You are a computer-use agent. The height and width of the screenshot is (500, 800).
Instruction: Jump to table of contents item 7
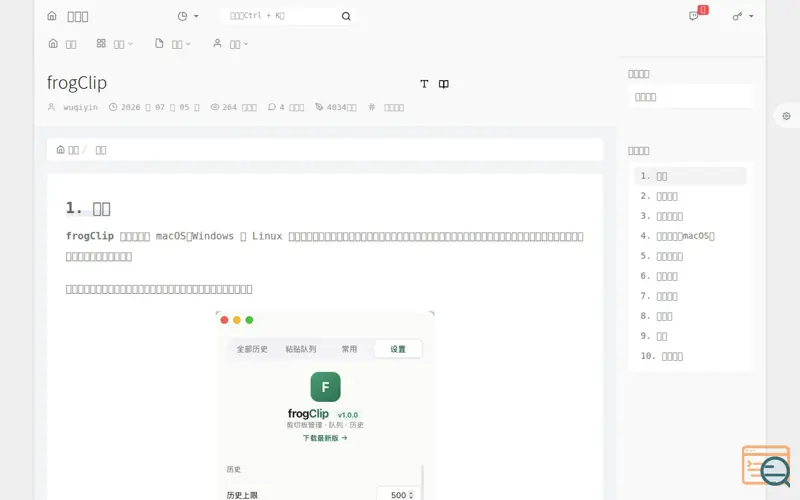[690, 296]
